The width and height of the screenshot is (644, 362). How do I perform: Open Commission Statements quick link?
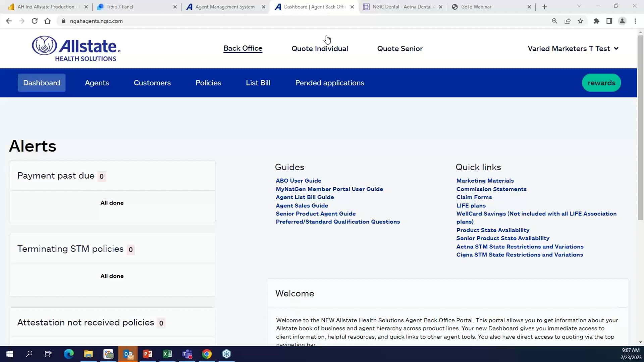pyautogui.click(x=491, y=189)
